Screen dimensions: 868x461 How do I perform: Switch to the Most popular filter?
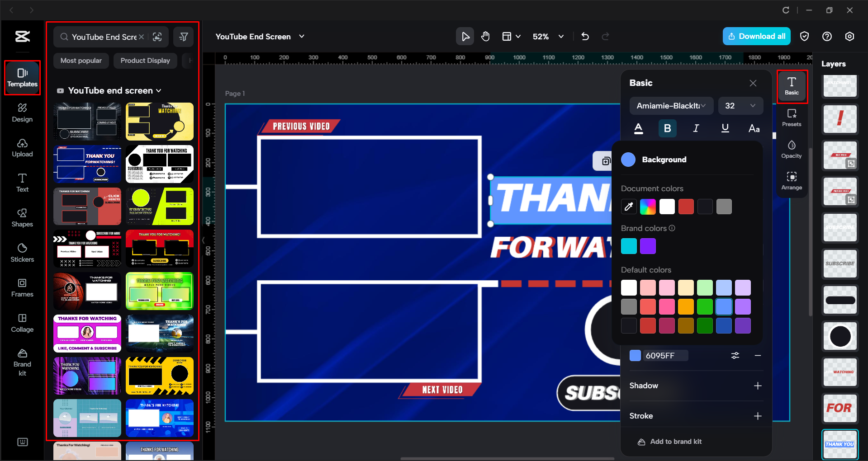click(x=81, y=60)
